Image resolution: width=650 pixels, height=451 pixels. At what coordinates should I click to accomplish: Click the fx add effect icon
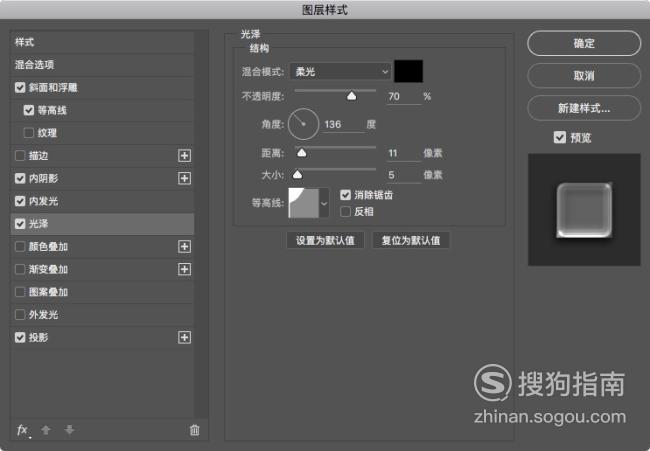23,430
